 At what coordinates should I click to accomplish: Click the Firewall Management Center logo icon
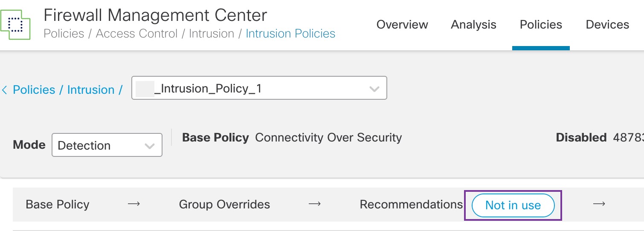pyautogui.click(x=15, y=24)
